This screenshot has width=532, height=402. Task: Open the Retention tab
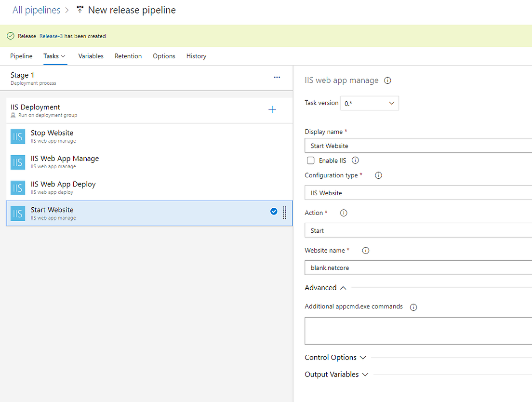click(x=128, y=56)
